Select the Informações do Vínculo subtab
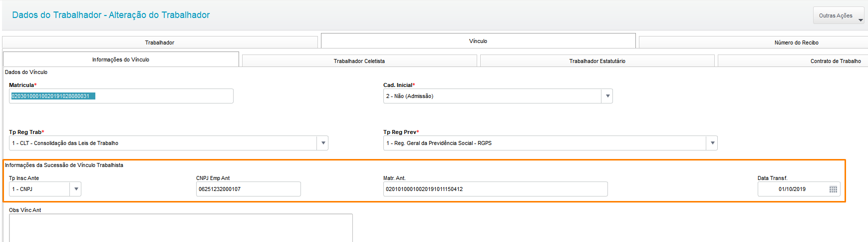The image size is (868, 242). (x=121, y=59)
